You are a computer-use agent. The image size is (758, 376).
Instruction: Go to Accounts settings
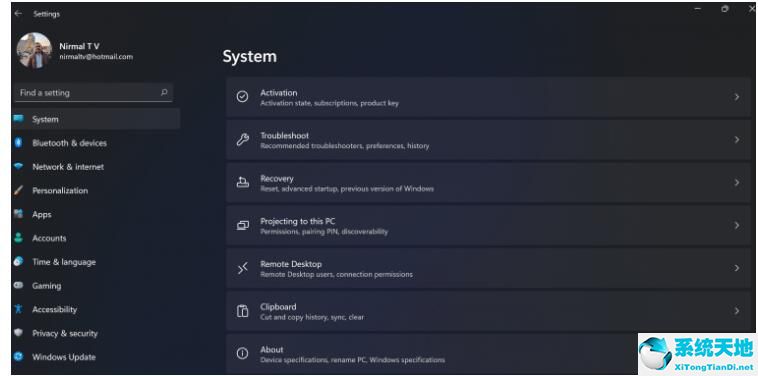click(49, 238)
